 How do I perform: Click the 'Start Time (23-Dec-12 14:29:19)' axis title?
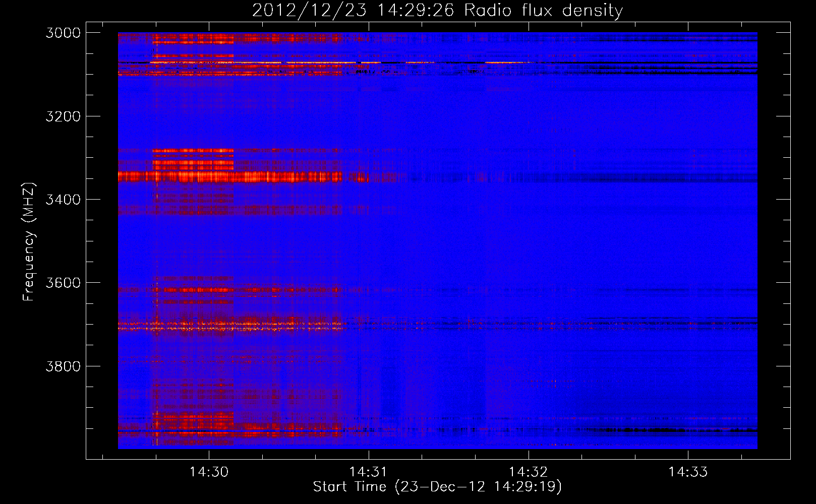[437, 487]
